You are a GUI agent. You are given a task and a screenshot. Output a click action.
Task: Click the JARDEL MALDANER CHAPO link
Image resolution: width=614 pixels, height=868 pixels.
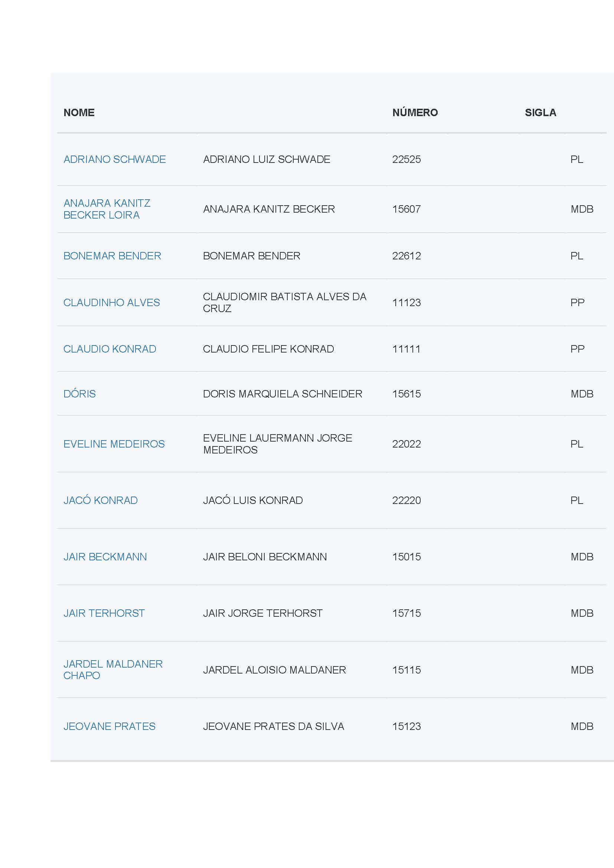[113, 669]
